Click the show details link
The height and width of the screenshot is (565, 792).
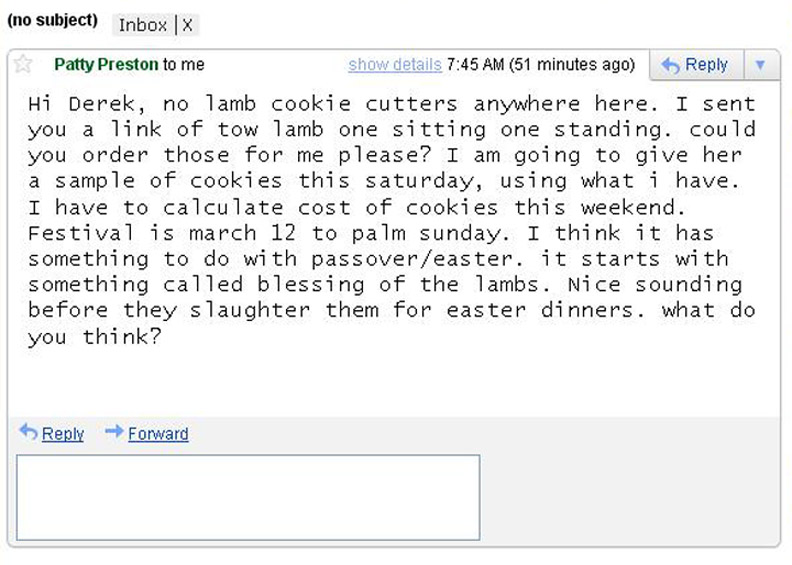tap(395, 65)
